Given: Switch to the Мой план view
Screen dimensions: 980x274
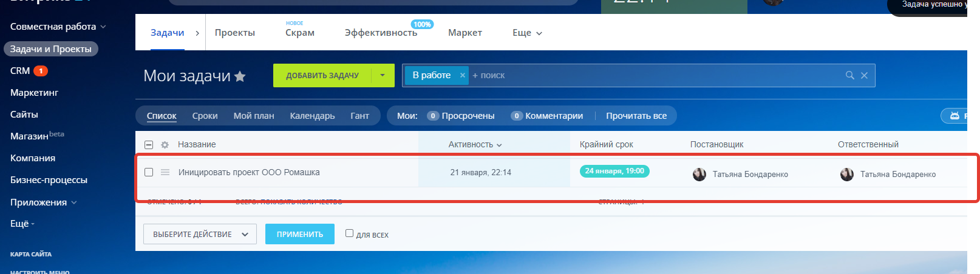Looking at the screenshot, I should point(254,116).
